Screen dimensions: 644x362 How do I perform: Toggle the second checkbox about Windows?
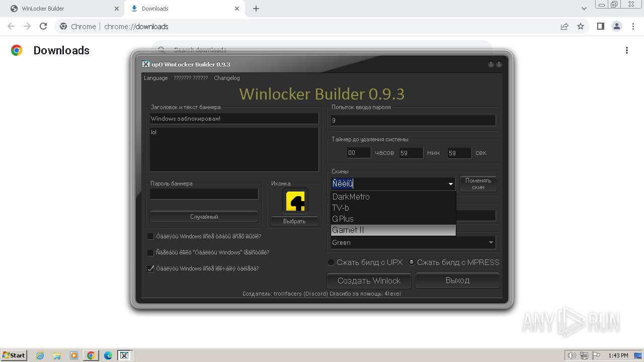point(150,252)
